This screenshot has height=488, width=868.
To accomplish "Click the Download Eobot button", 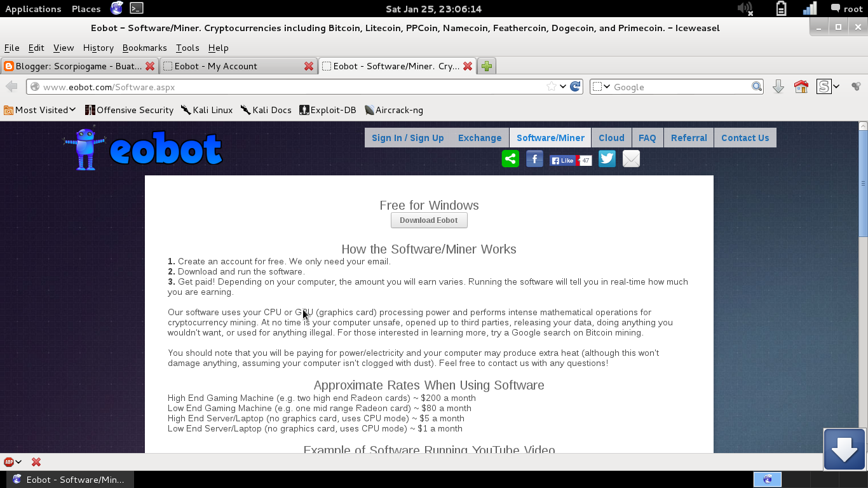I will [x=429, y=220].
